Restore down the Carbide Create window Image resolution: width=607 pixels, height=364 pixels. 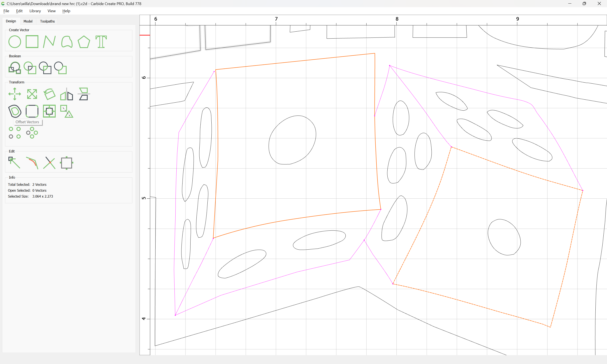pos(584,4)
